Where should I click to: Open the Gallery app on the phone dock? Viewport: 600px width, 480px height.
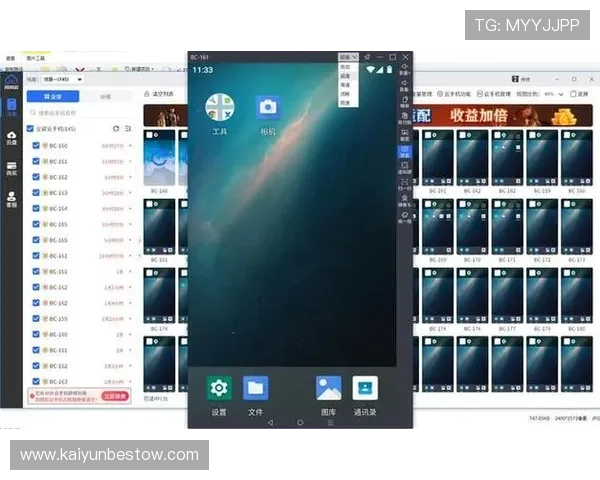click(328, 388)
